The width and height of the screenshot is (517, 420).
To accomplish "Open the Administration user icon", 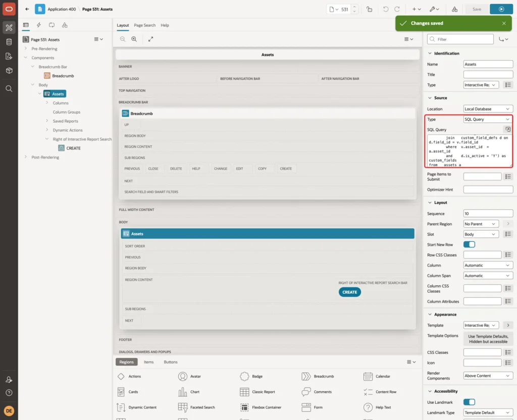I will (x=9, y=380).
